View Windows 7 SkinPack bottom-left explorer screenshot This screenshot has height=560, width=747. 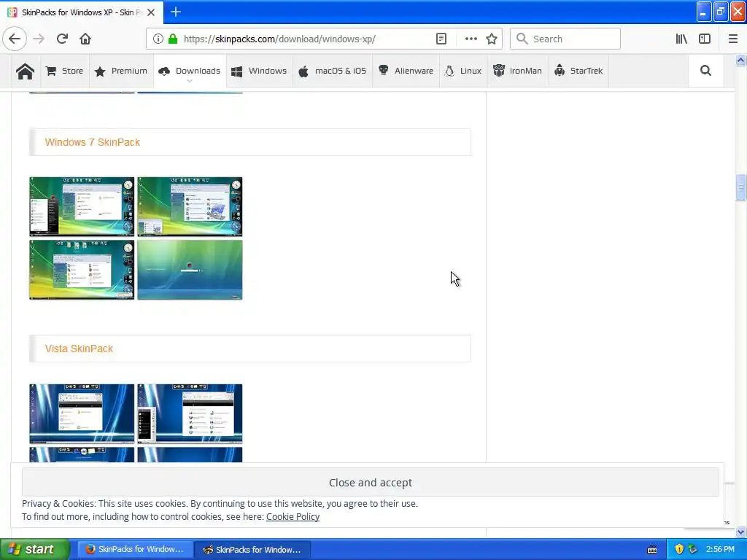(x=82, y=270)
